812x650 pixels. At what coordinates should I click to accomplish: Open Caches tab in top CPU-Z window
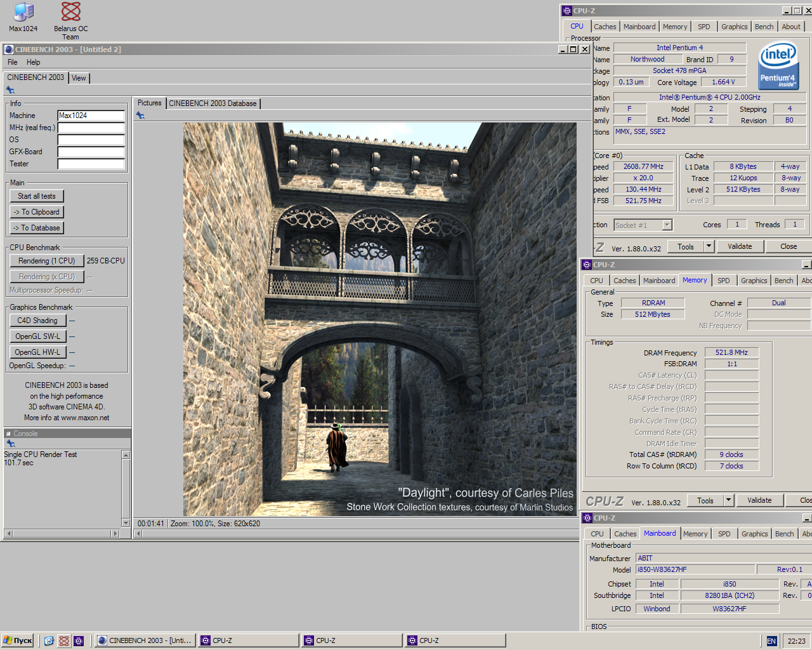pos(605,27)
